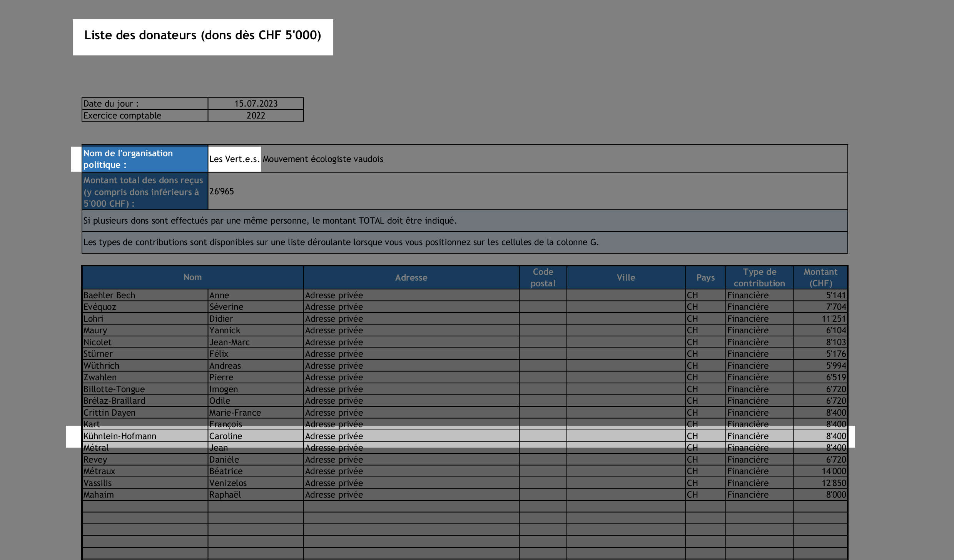The width and height of the screenshot is (954, 560).
Task: Select the 'Kühnlein-Hofmann' name cell
Action: point(145,436)
